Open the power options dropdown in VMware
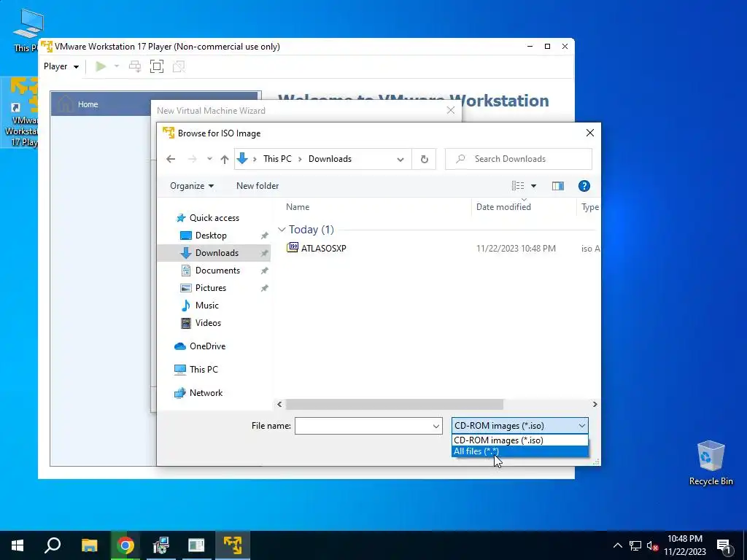Screen dimensions: 747x560 pyautogui.click(x=116, y=66)
